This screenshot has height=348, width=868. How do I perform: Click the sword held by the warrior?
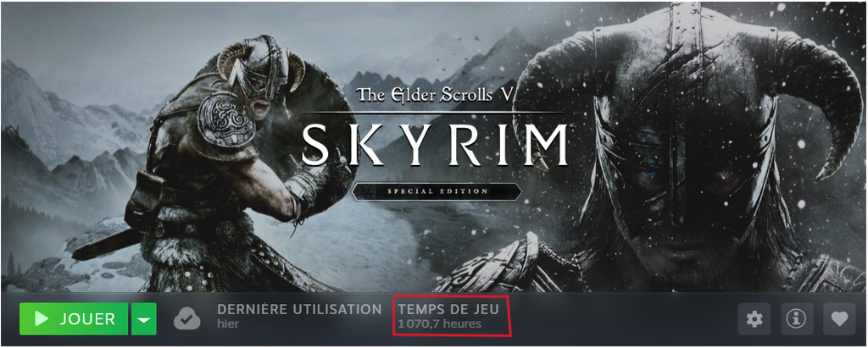108,245
